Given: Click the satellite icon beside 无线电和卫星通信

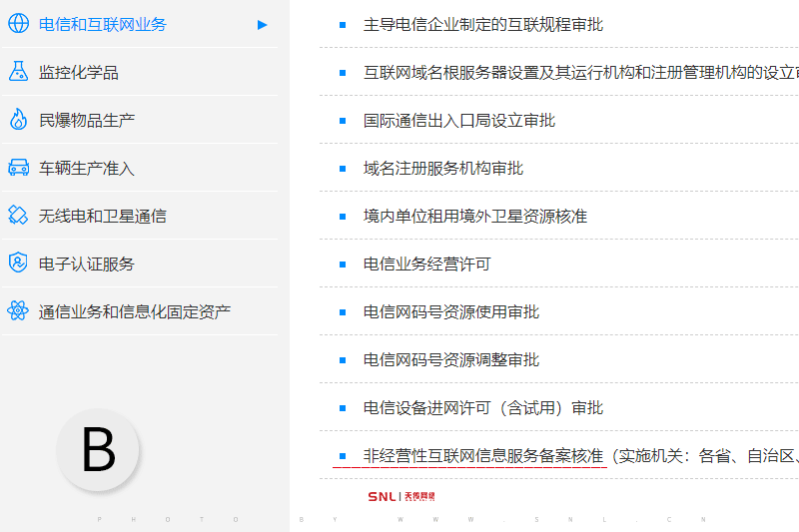Looking at the screenshot, I should (18, 216).
